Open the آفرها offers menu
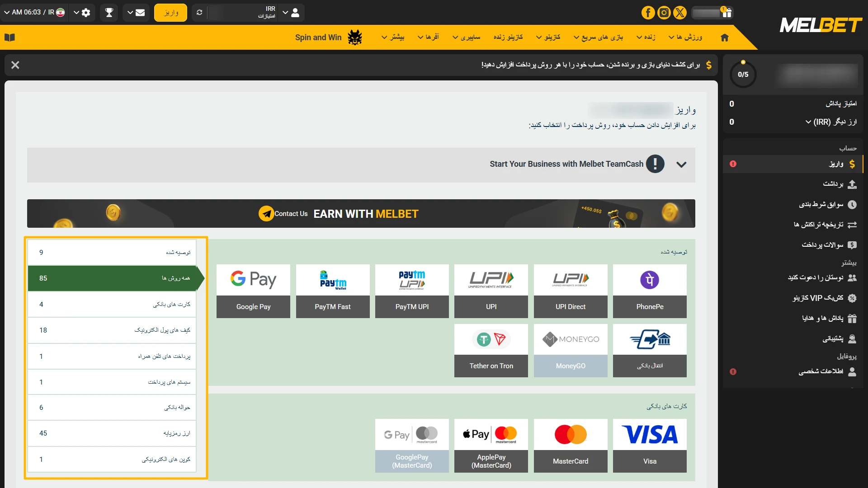Viewport: 868px width, 488px height. click(428, 37)
